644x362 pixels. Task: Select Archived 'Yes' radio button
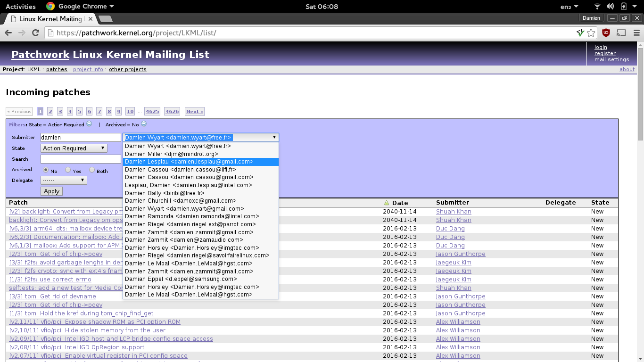pos(68,170)
